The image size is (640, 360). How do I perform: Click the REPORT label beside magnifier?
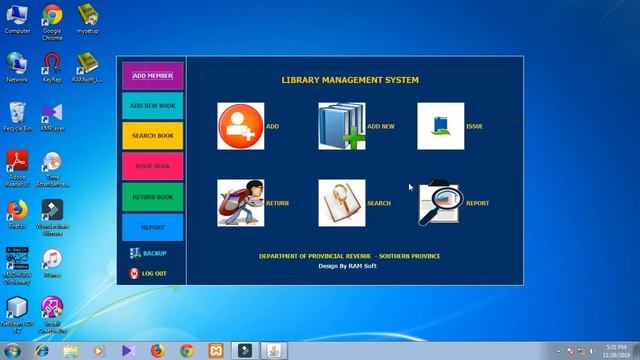coord(478,203)
